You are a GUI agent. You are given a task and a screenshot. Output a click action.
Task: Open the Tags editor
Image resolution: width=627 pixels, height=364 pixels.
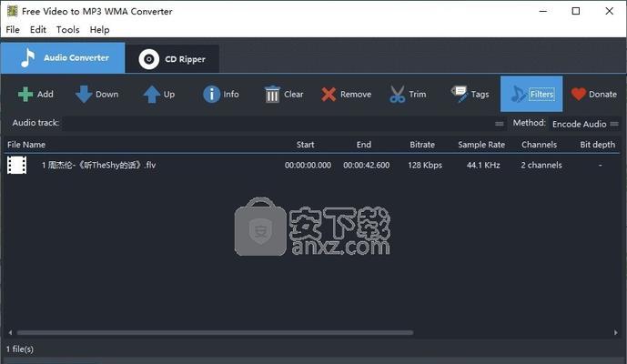(470, 95)
